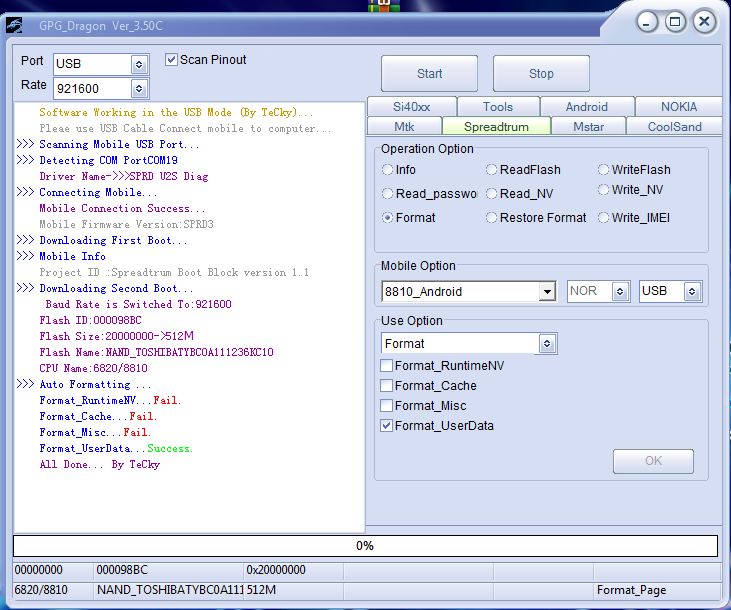Open the Android tab
Screen dimensions: 731x610
[x=587, y=107]
